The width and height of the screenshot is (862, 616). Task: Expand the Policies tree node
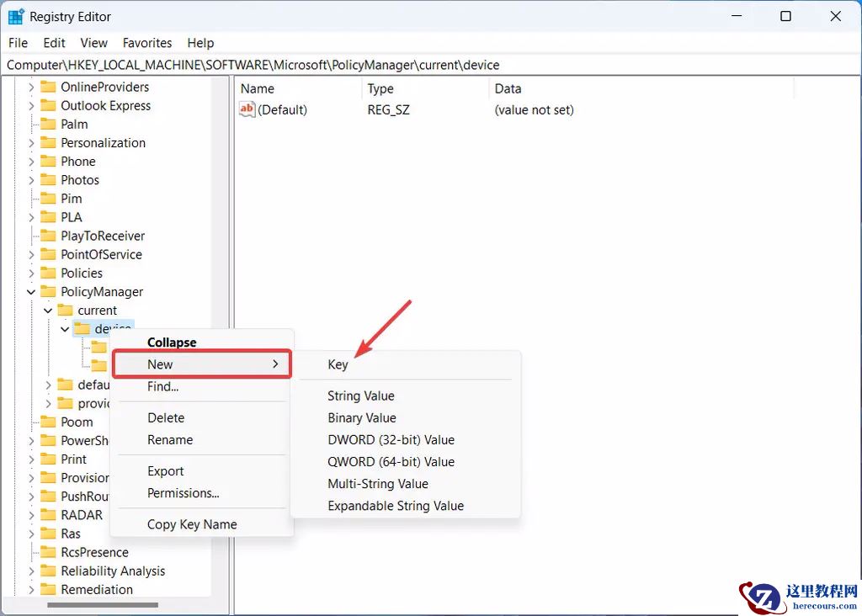[31, 273]
